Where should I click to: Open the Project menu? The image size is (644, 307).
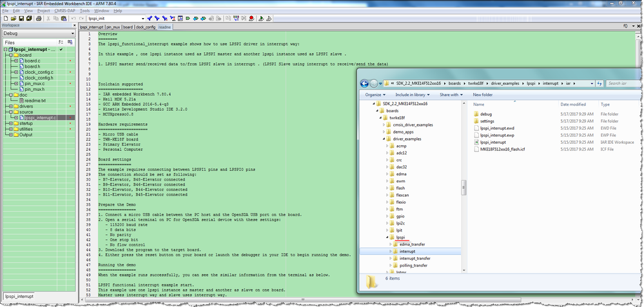43,10
